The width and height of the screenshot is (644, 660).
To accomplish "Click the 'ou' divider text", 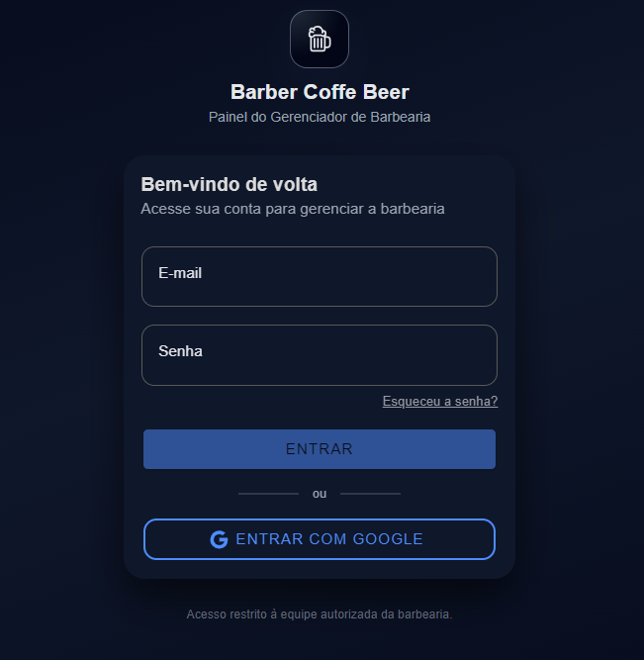I will point(319,494).
